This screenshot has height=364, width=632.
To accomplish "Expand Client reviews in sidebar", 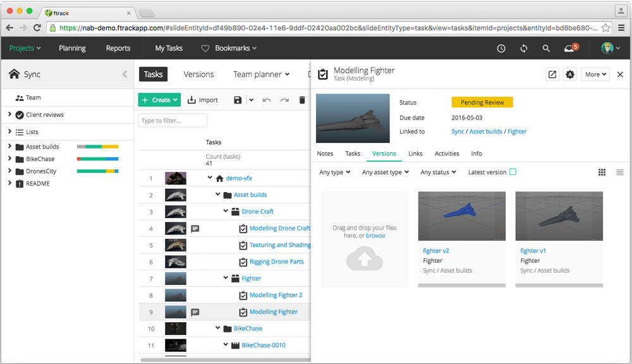I will 9,114.
